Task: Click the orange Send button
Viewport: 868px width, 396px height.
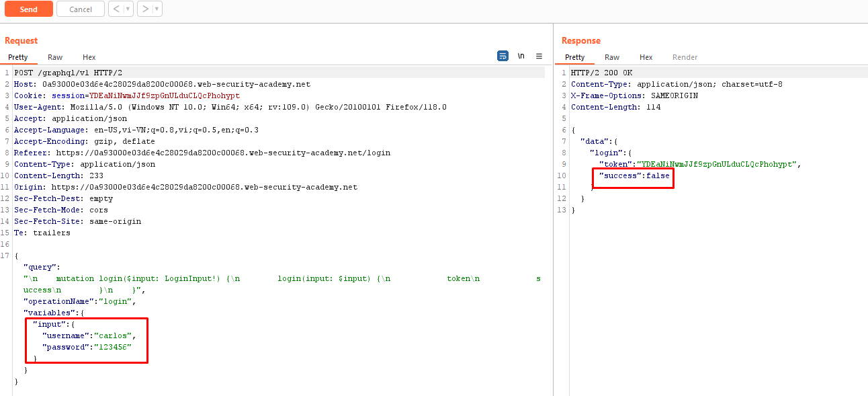Action: point(28,9)
